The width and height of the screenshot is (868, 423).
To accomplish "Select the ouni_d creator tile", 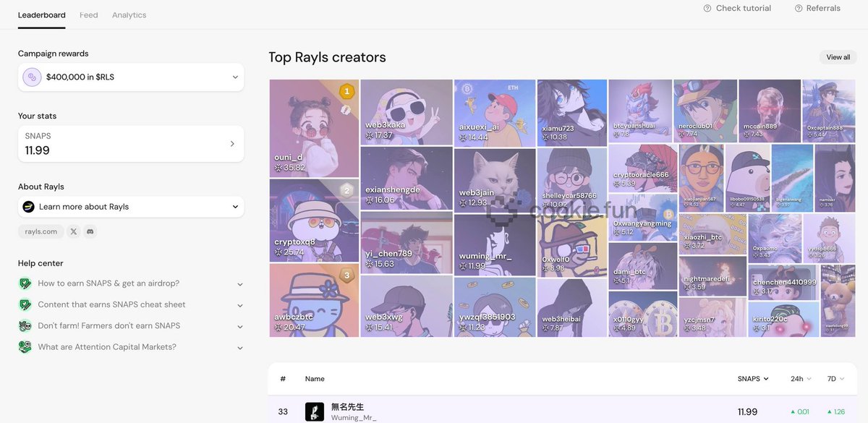I will 314,129.
